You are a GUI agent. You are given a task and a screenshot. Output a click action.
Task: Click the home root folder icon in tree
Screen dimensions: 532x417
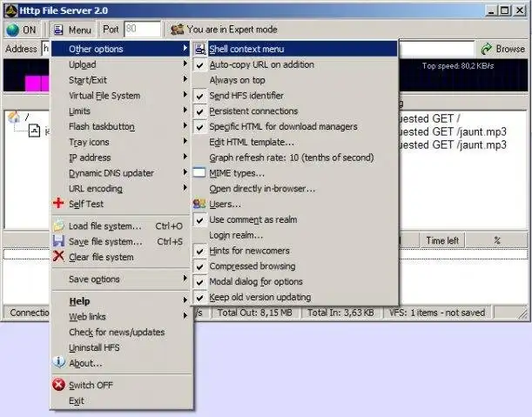coord(14,117)
